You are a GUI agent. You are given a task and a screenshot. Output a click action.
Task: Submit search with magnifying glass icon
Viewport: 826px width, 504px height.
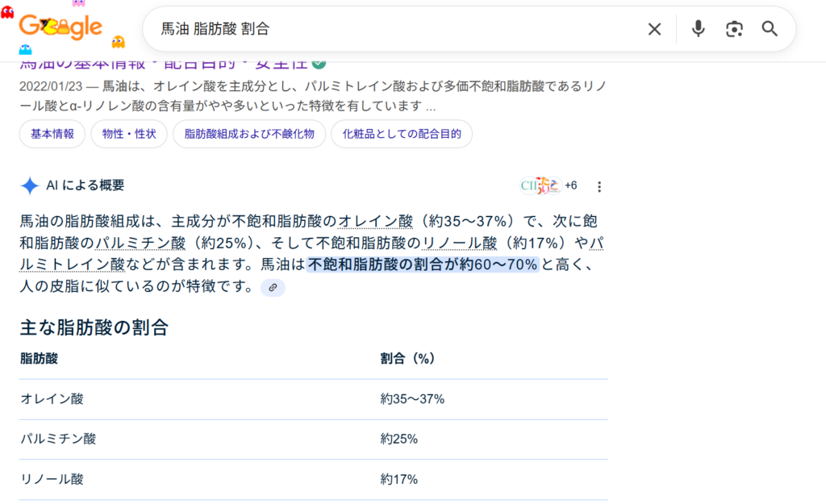[x=770, y=29]
